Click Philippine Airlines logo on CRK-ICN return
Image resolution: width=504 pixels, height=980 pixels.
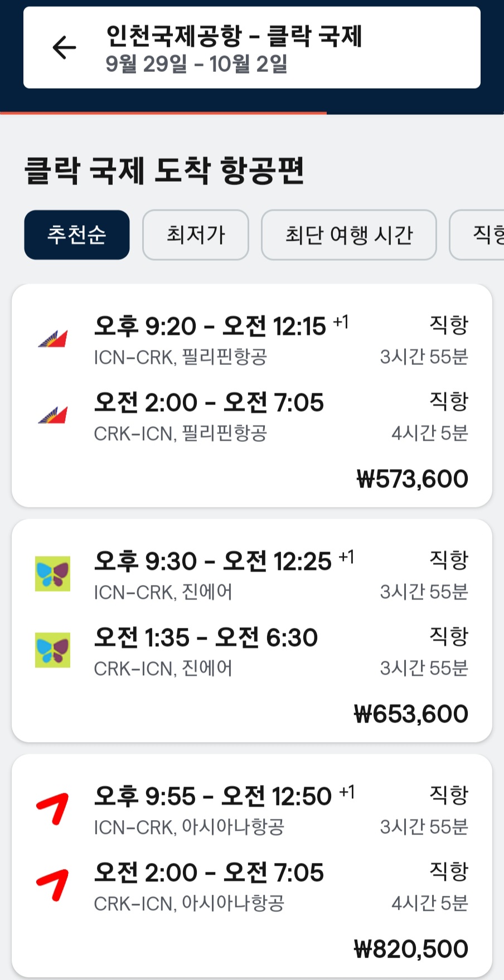(53, 415)
